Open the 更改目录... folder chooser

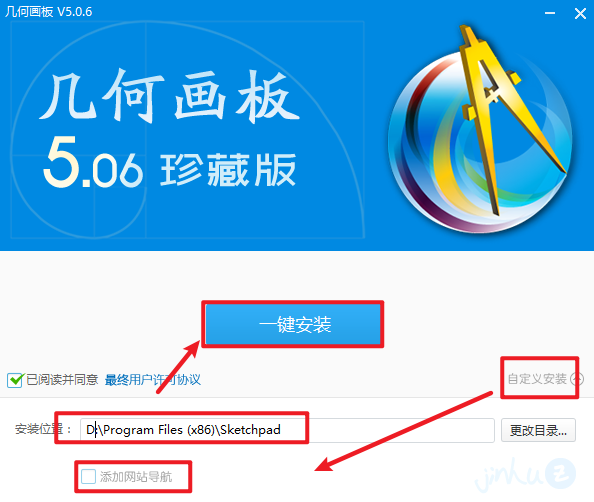tap(538, 430)
